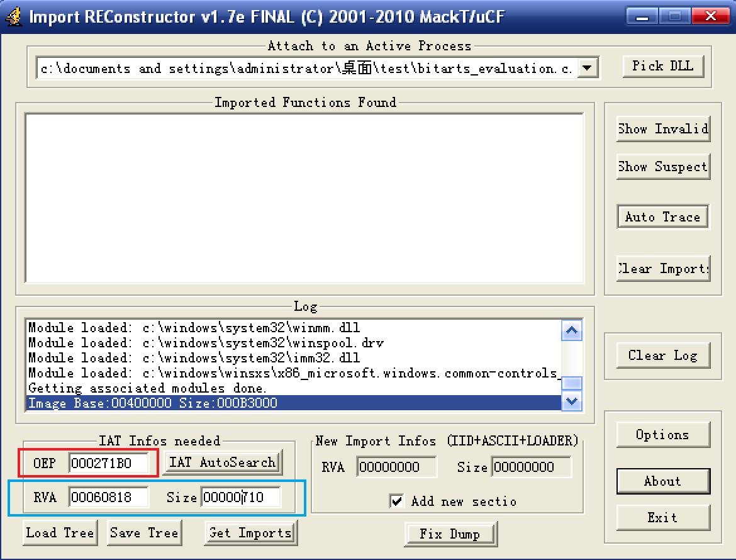
Task: Open the active process dropdown
Action: pyautogui.click(x=587, y=68)
